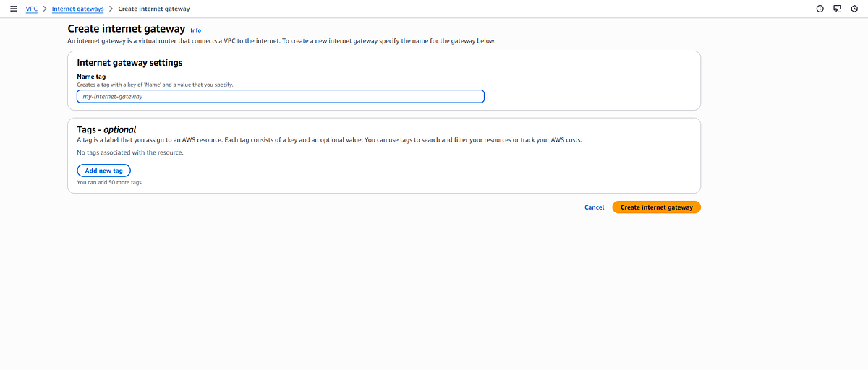This screenshot has height=370, width=868.
Task: Select 'You can add 50 more tags.' text
Action: click(x=110, y=182)
